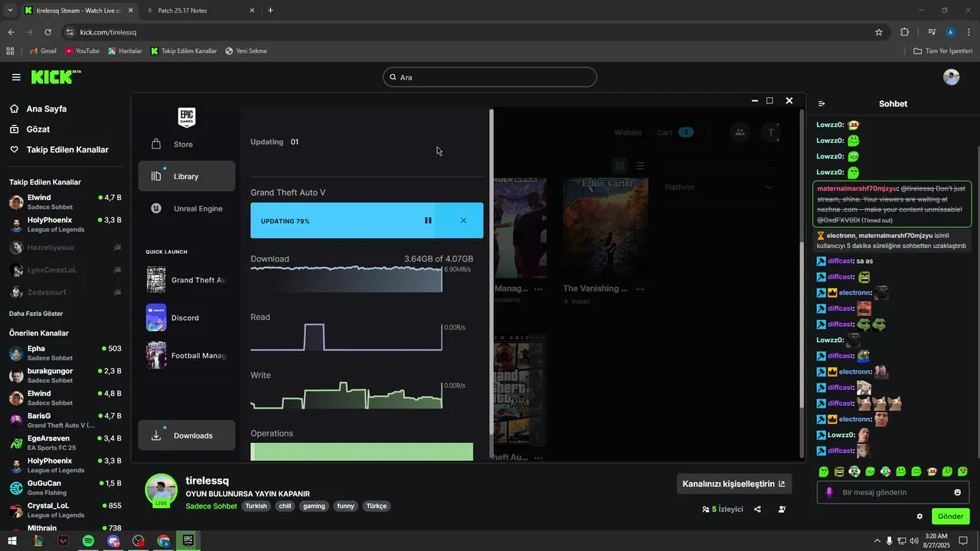
Task: Expand Daha Fazla Göster channel list
Action: 36,314
